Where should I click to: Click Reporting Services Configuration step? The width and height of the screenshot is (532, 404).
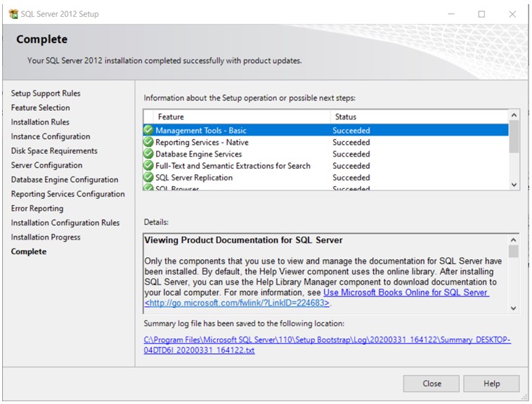pyautogui.click(x=68, y=194)
